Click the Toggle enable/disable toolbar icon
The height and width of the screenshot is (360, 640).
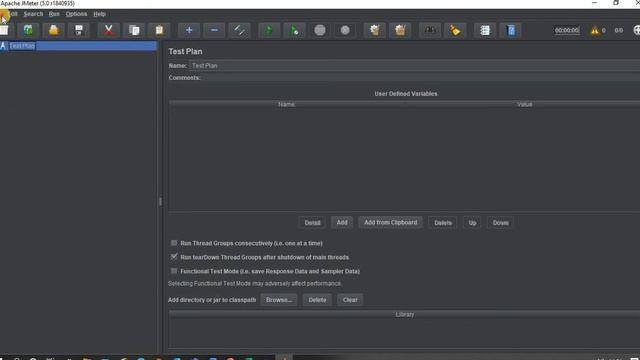[240, 30]
